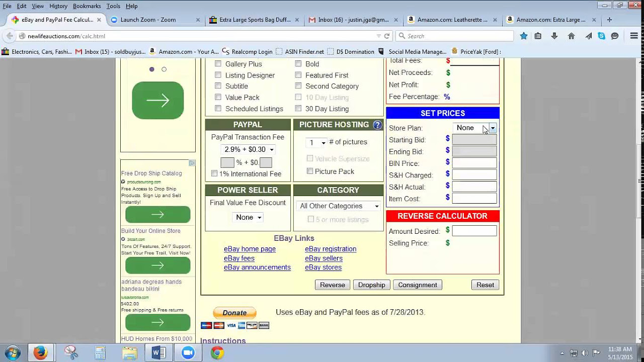This screenshot has height=362, width=644.
Task: Check the Featured First option
Action: pyautogui.click(x=298, y=74)
